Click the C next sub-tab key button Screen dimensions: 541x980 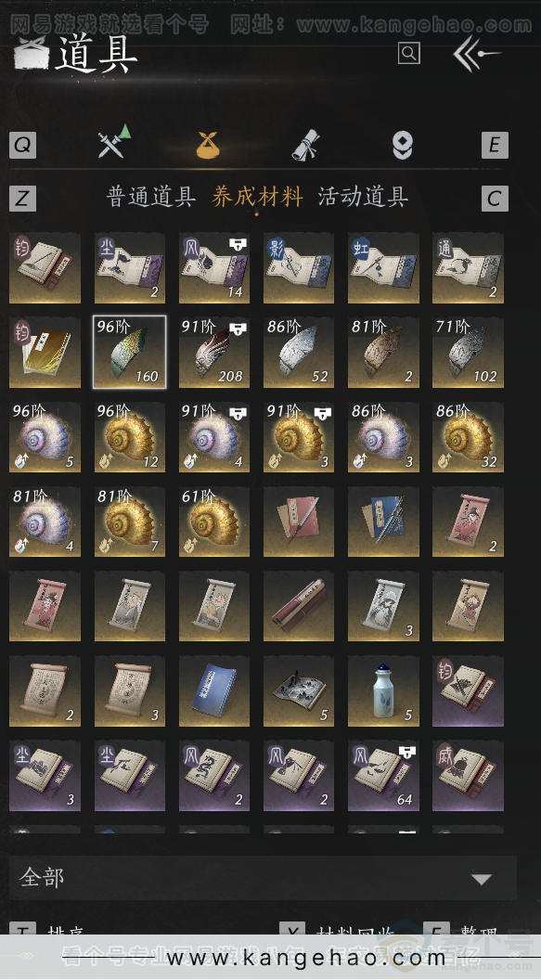point(495,199)
